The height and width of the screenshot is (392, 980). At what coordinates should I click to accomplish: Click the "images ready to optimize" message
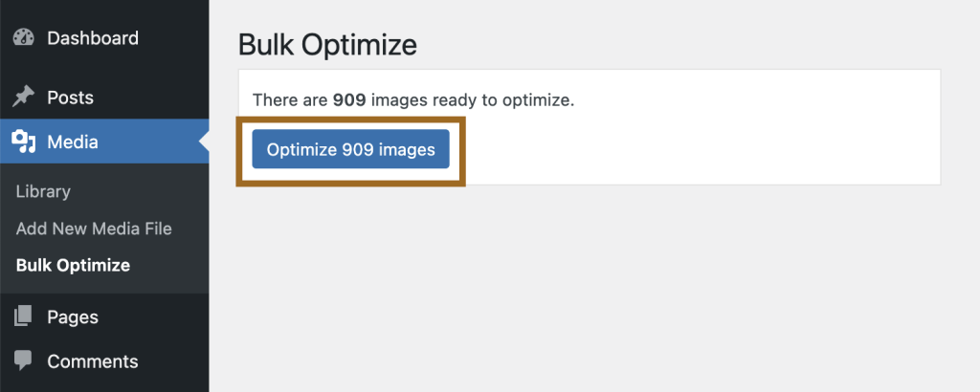coord(473,99)
